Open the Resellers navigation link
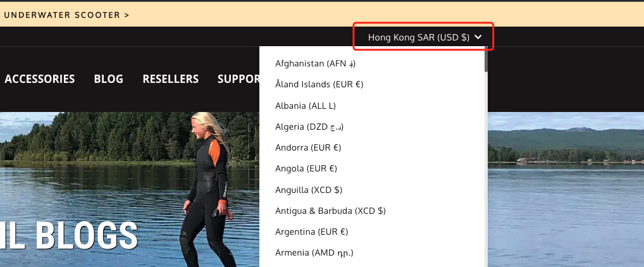The height and width of the screenshot is (267, 644). coord(170,79)
